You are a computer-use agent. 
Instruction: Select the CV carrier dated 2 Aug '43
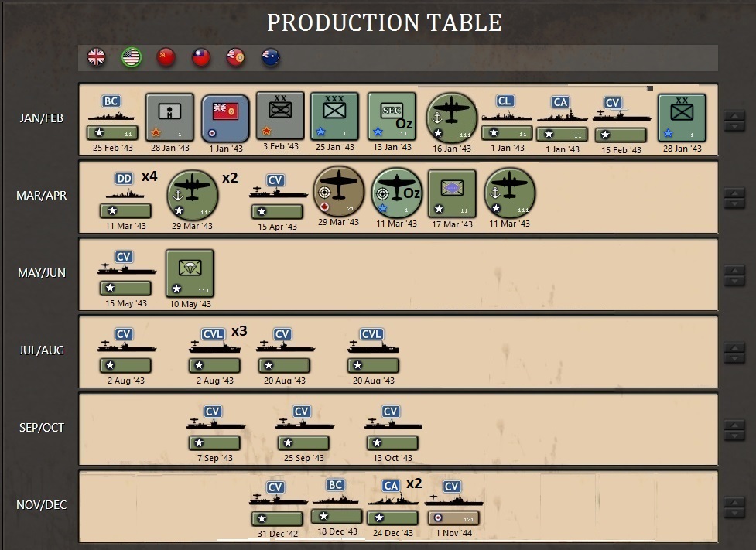(126, 350)
